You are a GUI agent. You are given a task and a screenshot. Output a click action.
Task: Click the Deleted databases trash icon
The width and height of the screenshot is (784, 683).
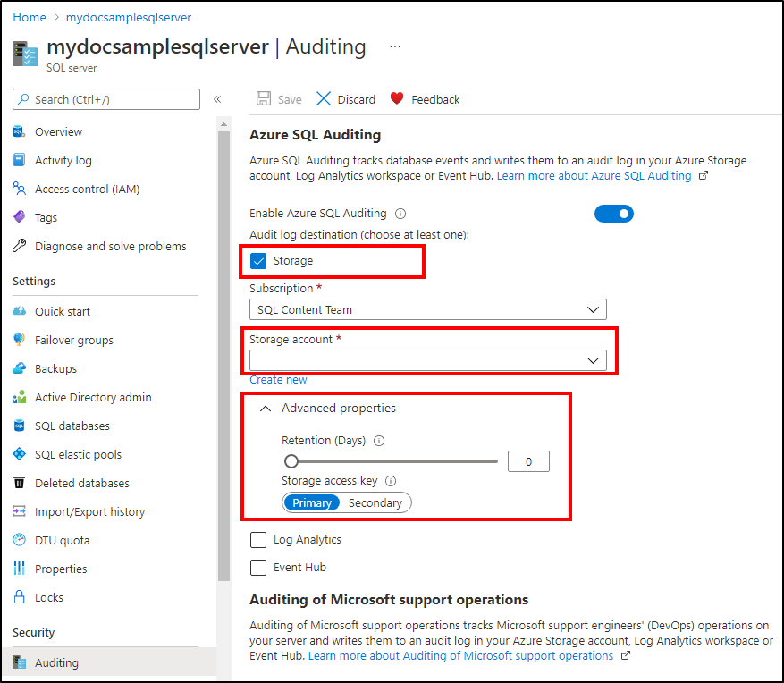click(19, 483)
